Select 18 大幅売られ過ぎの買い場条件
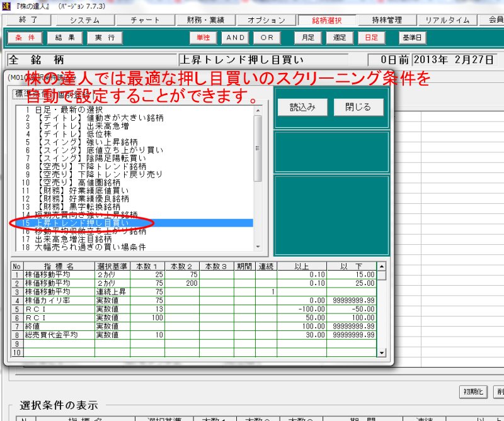 click(134, 247)
